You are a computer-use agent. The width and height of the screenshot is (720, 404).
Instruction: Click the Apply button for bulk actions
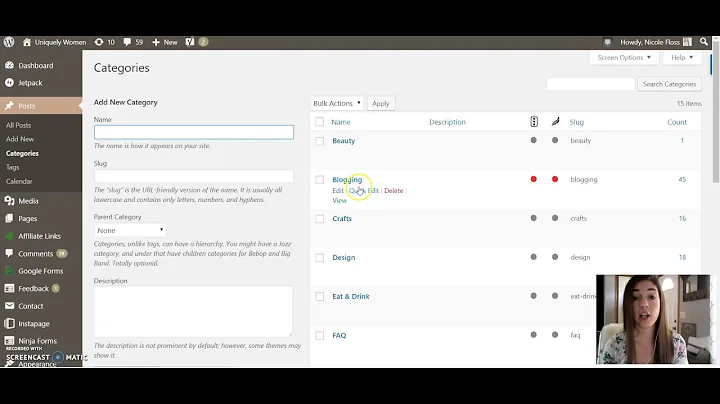click(381, 103)
